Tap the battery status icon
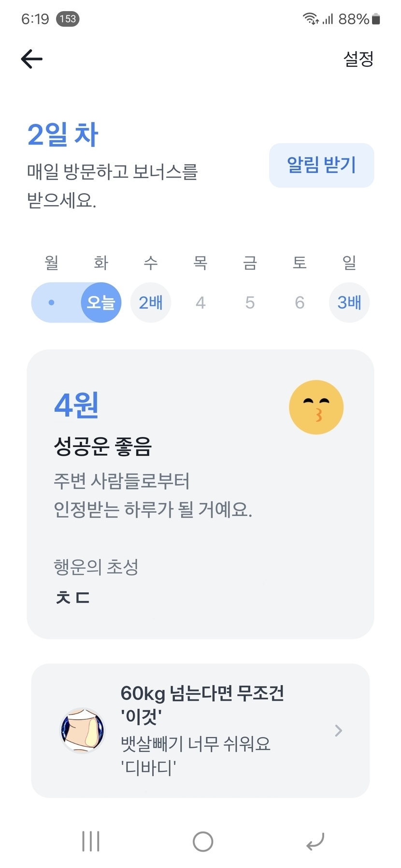 pyautogui.click(x=376, y=19)
